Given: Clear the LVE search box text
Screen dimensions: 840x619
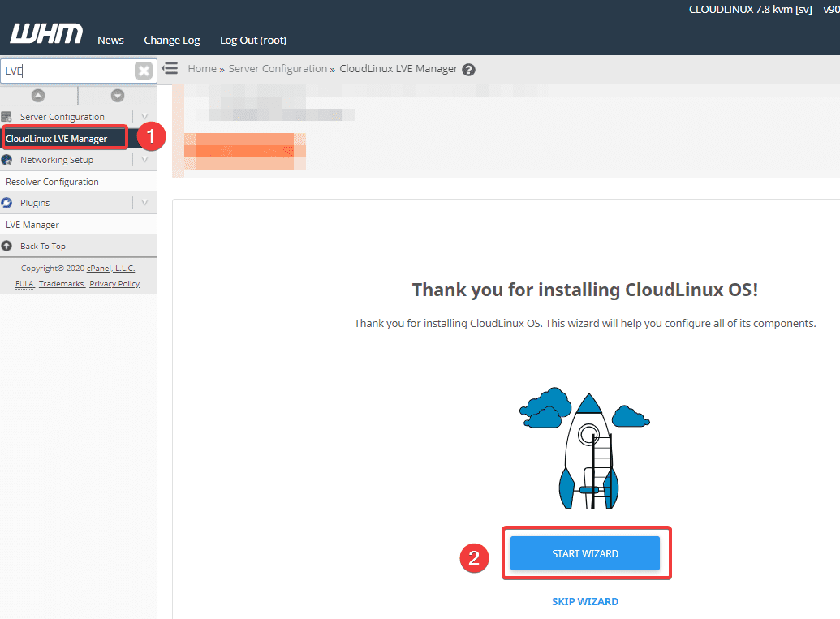Looking at the screenshot, I should tap(144, 71).
